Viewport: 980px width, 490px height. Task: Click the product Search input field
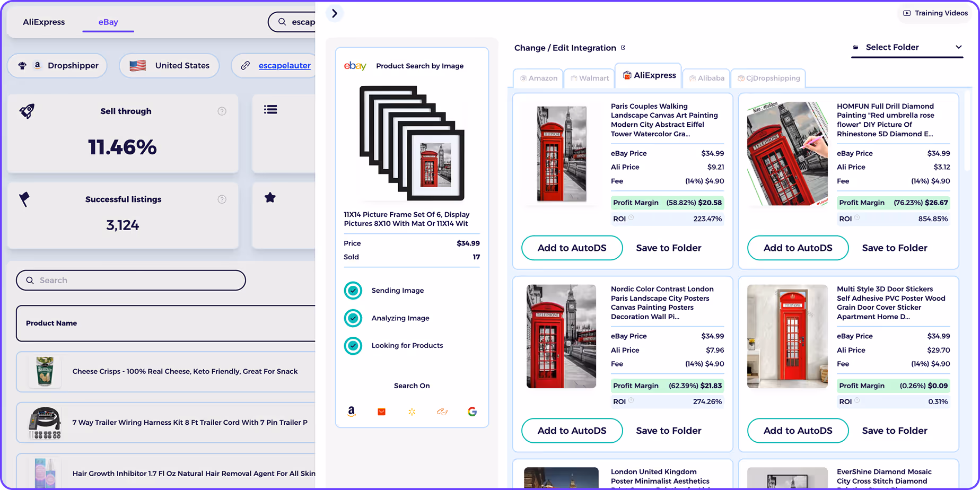pyautogui.click(x=131, y=280)
